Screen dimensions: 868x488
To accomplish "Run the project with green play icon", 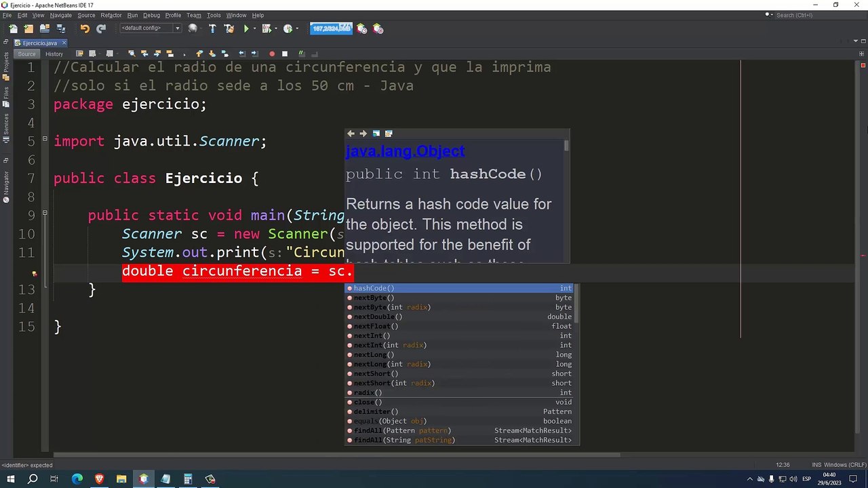I will click(x=246, y=28).
